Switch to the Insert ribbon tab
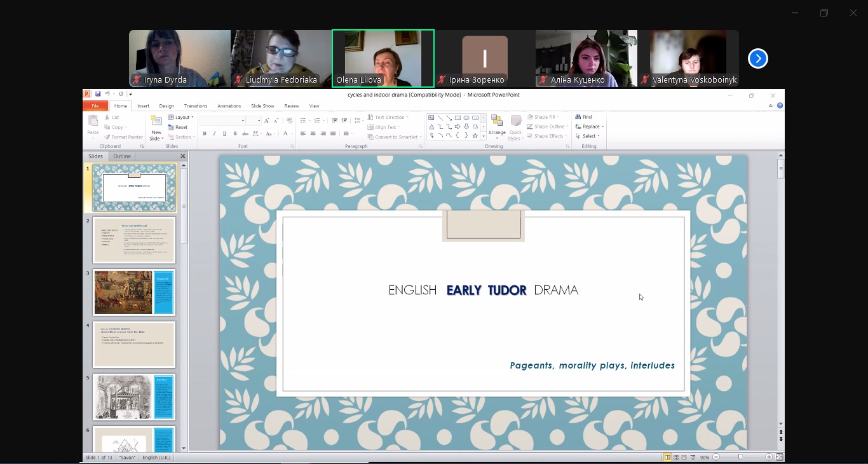 click(144, 106)
